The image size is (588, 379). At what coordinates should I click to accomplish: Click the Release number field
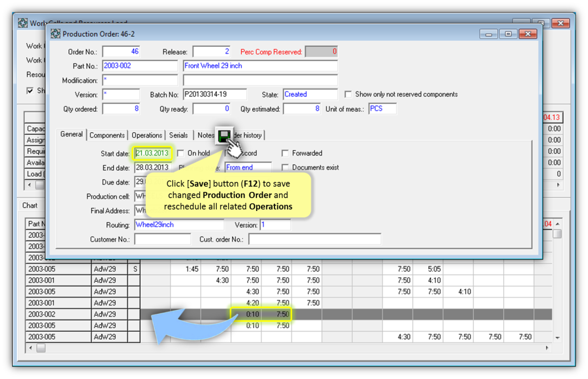pos(211,52)
